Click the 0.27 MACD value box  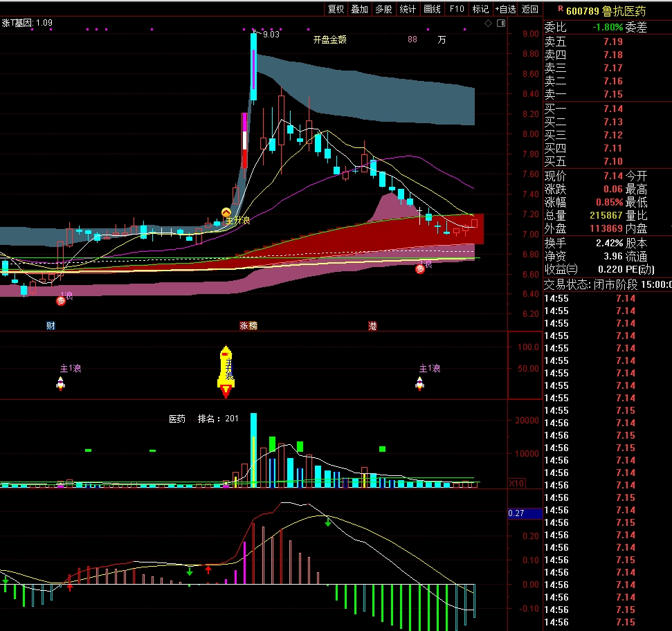525,513
